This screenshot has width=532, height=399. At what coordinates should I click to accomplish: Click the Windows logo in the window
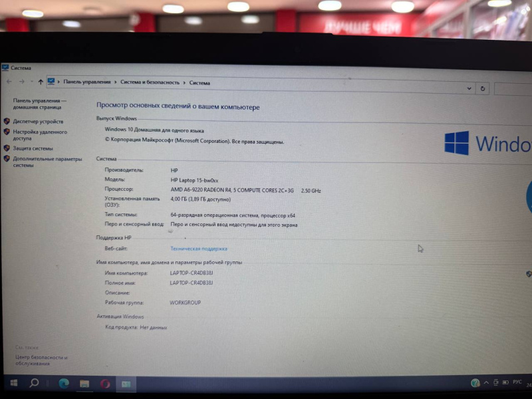457,143
